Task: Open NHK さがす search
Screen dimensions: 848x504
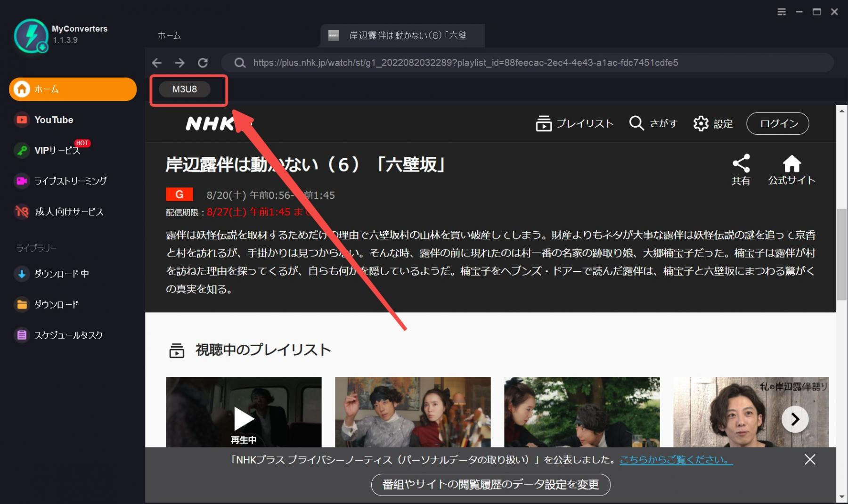Action: 653,123
